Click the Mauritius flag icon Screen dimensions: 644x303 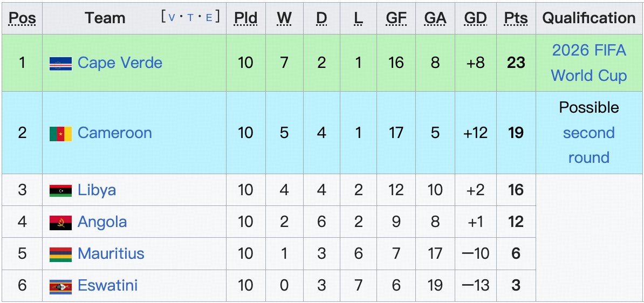tap(60, 254)
